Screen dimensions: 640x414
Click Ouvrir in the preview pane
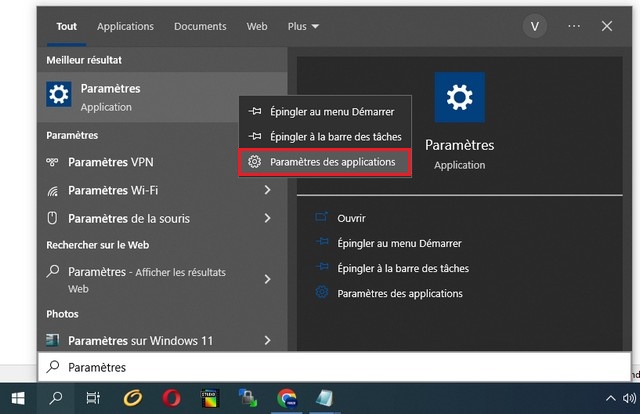coord(351,218)
